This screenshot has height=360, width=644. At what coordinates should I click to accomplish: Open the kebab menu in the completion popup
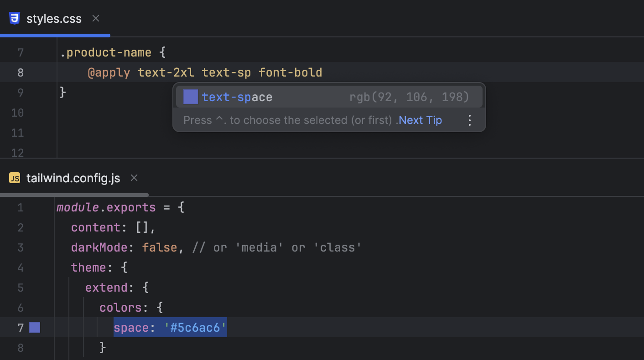469,120
